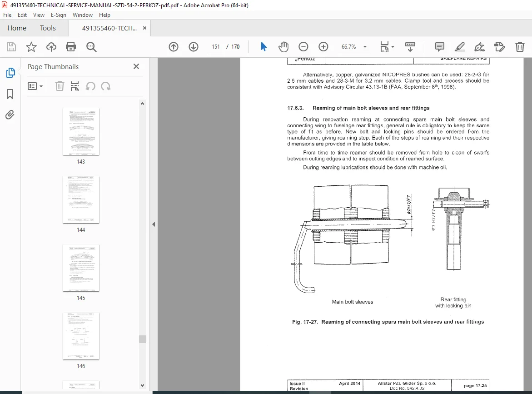The height and width of the screenshot is (394, 532).
Task: Open the Sign document pen tool
Action: point(479,47)
